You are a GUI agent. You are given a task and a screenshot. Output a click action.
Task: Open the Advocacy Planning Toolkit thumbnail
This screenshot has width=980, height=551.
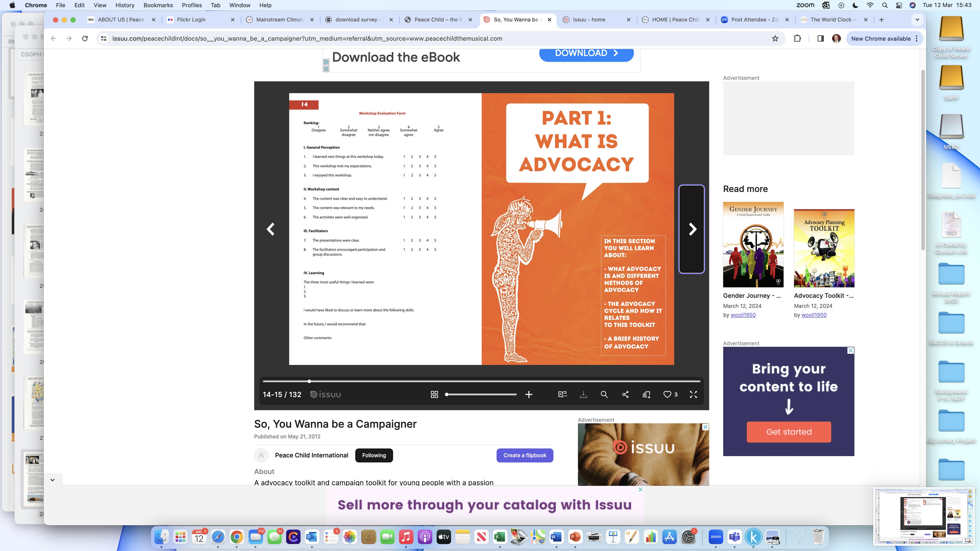[824, 248]
